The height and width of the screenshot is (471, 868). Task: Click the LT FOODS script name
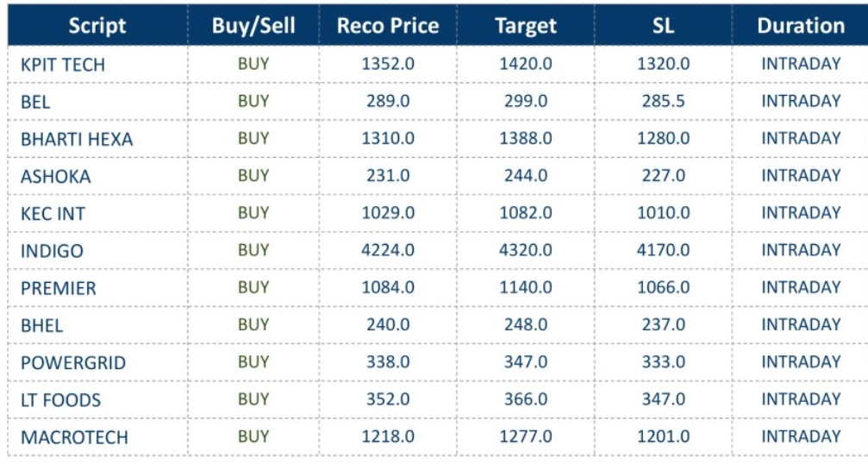point(60,400)
